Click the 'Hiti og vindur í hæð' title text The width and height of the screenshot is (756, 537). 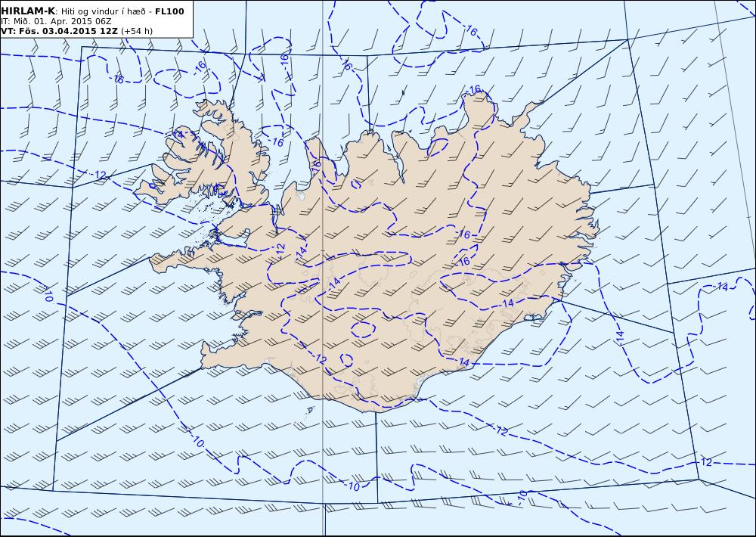(x=103, y=11)
